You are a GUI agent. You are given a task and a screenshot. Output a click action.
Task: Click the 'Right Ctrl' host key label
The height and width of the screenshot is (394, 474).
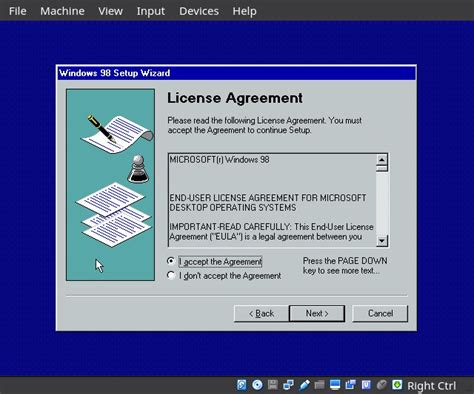[431, 386]
